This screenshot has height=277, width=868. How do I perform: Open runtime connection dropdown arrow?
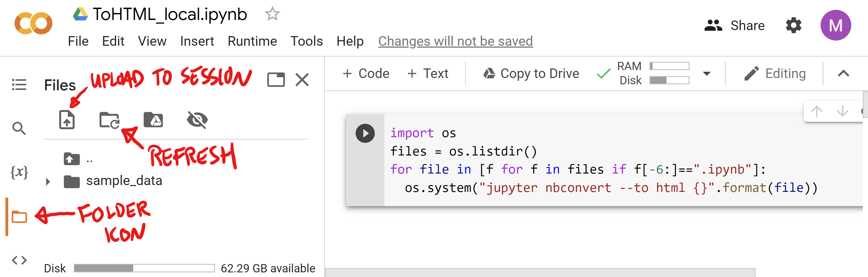[707, 73]
